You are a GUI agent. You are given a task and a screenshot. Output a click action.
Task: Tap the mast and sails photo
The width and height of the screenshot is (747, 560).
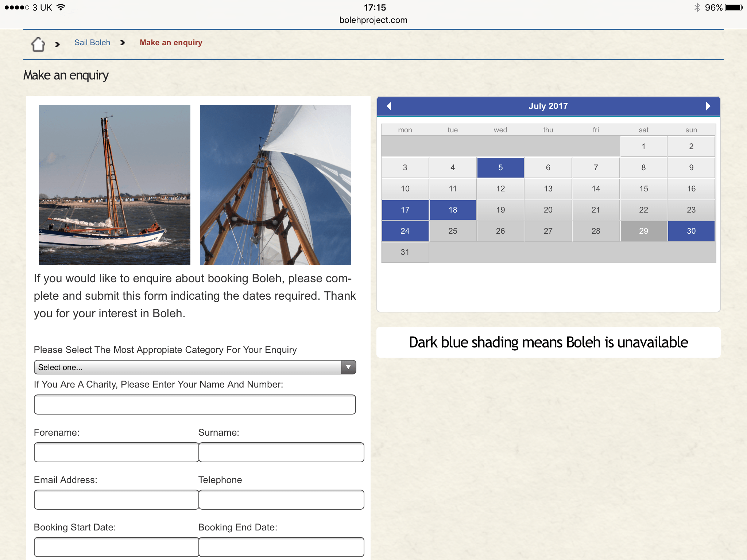tap(275, 184)
